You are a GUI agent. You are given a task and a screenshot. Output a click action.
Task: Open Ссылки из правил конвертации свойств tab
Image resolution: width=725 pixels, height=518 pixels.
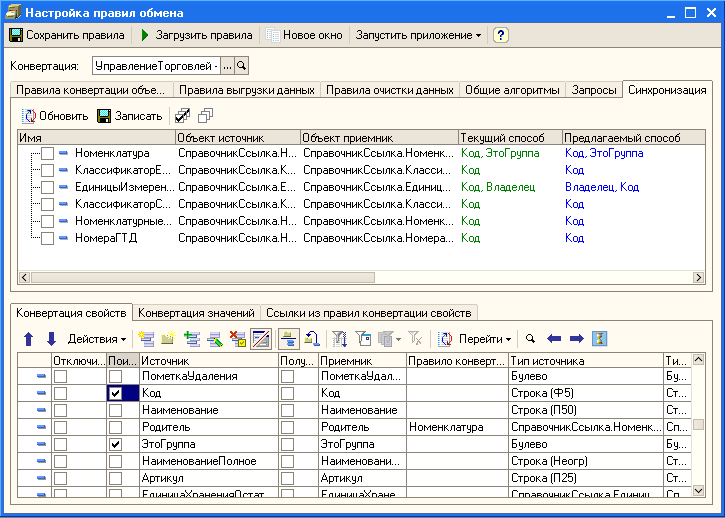tap(369, 313)
